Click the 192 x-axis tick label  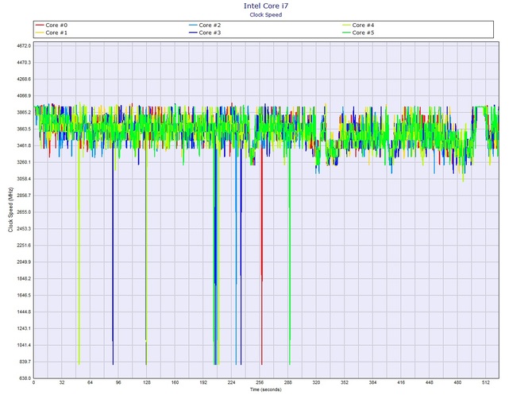203,382
